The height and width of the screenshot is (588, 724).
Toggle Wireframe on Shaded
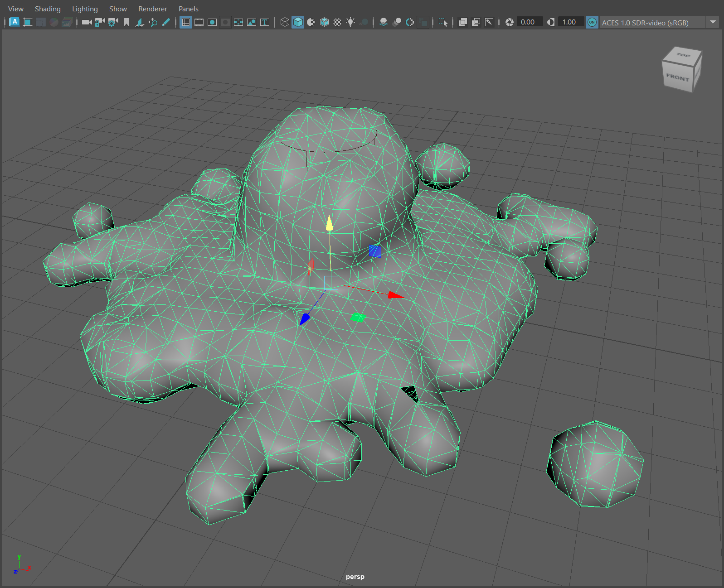click(324, 22)
